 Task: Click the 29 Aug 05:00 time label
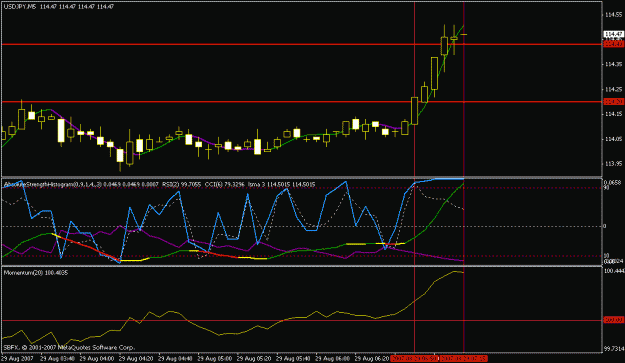(214, 359)
